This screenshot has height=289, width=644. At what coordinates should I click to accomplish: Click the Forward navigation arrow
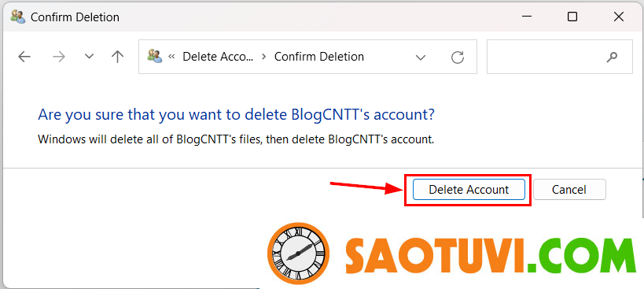tap(59, 57)
